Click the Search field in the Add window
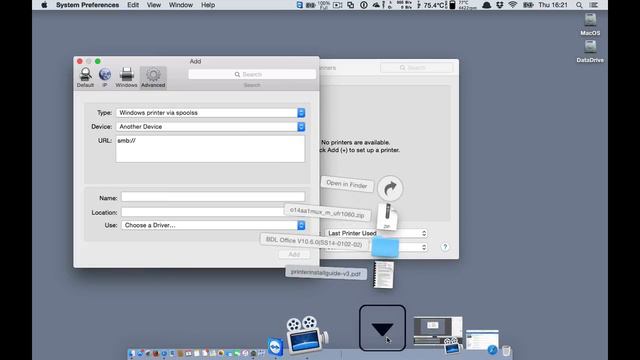This screenshot has width=640, height=360. 252,74
